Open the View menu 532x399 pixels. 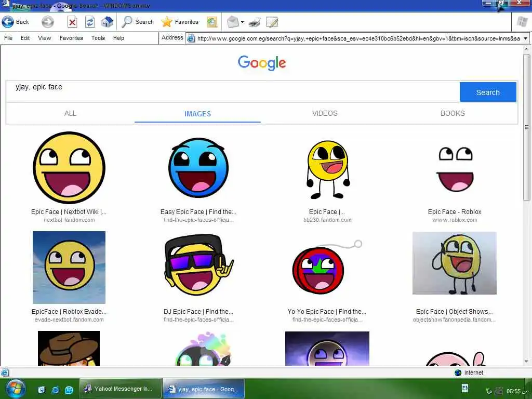[45, 38]
